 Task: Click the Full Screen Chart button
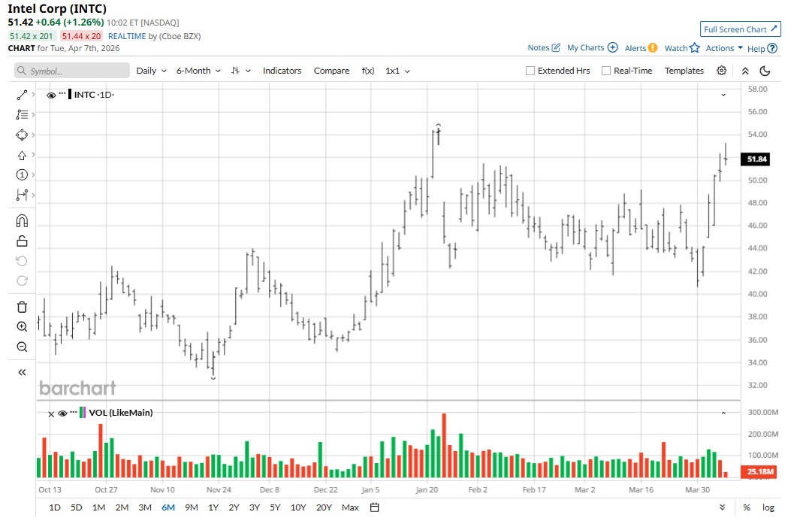click(x=740, y=29)
